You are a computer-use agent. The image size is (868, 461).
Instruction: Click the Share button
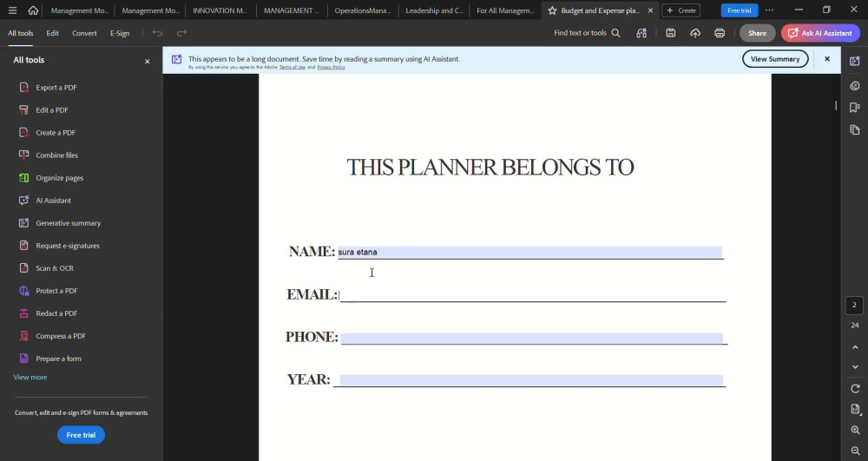757,33
